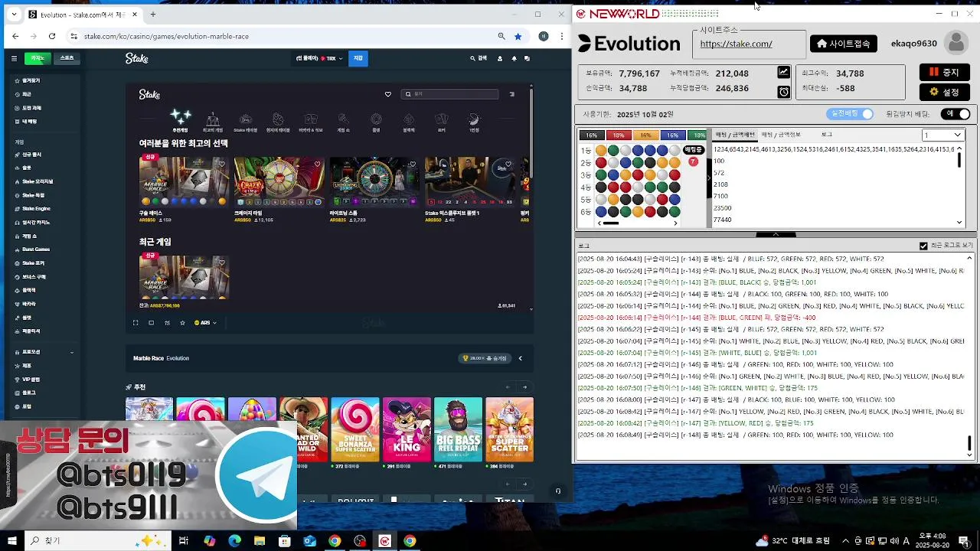Click the 사이트접속 button
This screenshot has height=551, width=980.
(844, 44)
